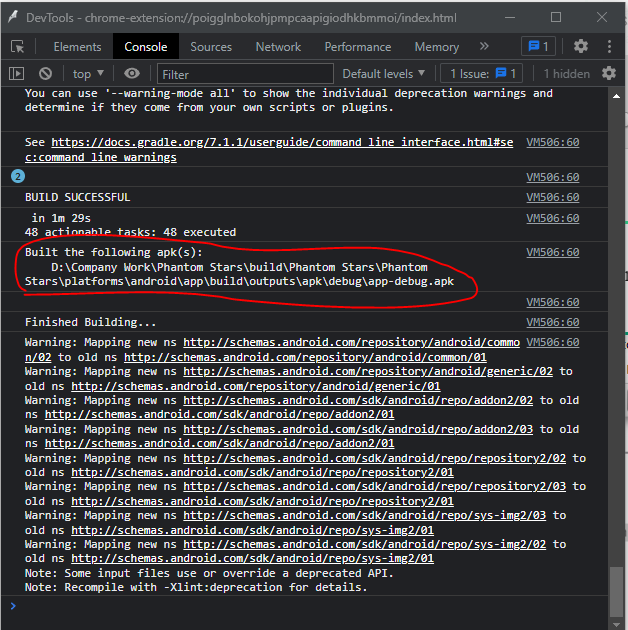The height and width of the screenshot is (630, 628).
Task: Toggle live expression eye icon
Action: (x=132, y=74)
